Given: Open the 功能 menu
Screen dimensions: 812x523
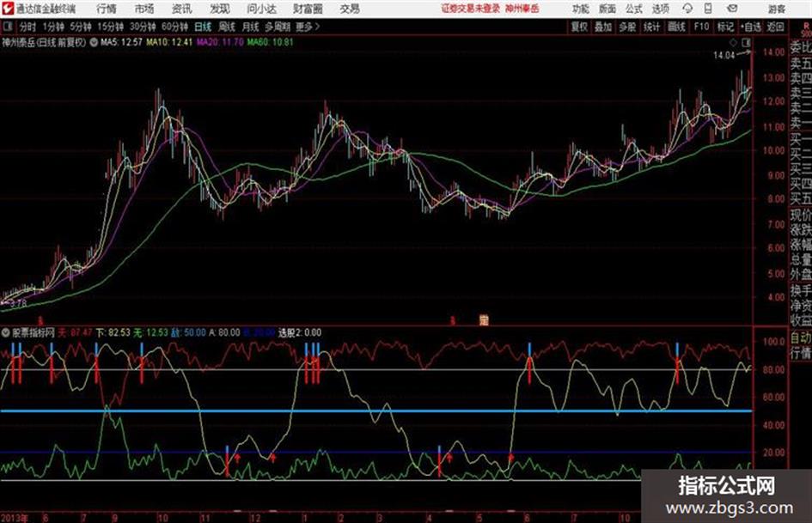Looking at the screenshot, I should click(x=581, y=9).
